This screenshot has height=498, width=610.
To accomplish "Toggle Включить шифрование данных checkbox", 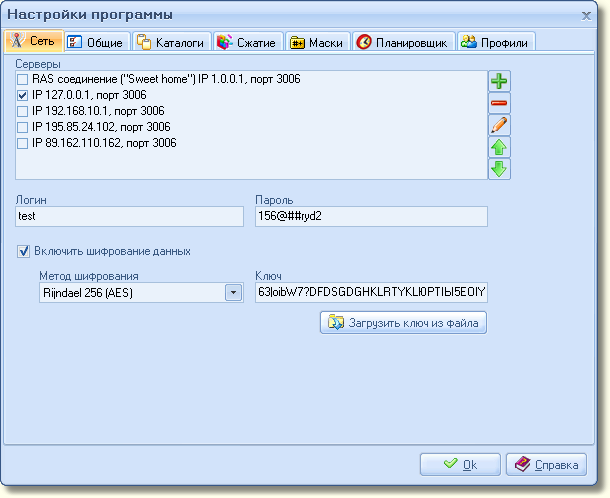I will 23,251.
